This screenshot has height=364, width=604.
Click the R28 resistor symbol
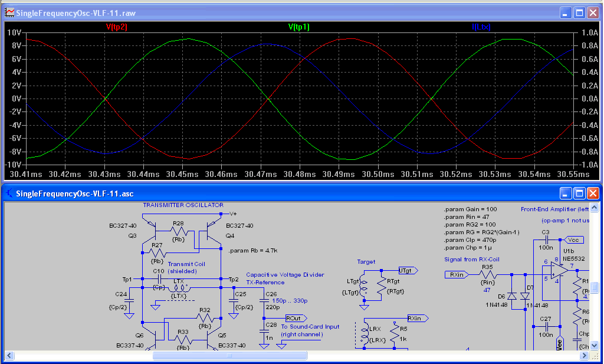click(x=178, y=232)
